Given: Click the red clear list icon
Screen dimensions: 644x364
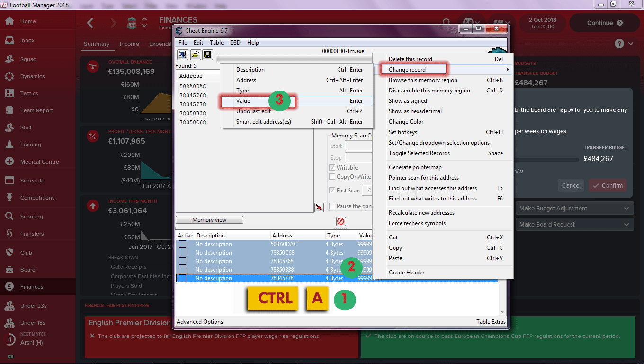Looking at the screenshot, I should click(341, 221).
